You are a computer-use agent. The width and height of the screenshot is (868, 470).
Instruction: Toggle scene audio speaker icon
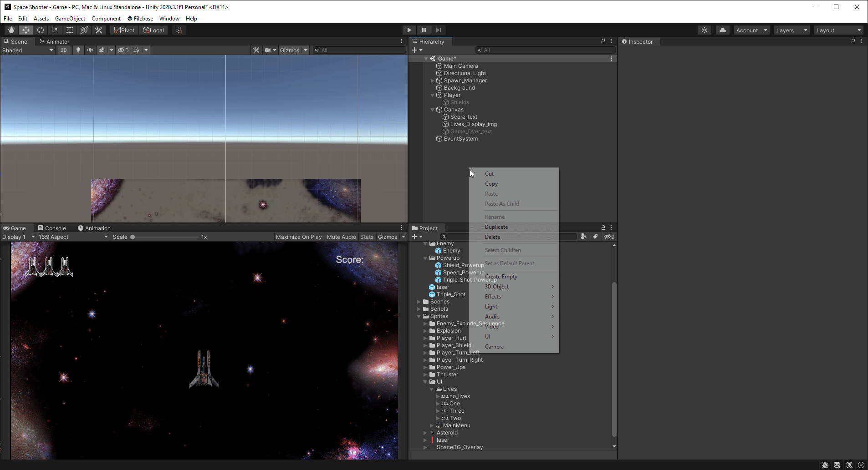point(90,50)
